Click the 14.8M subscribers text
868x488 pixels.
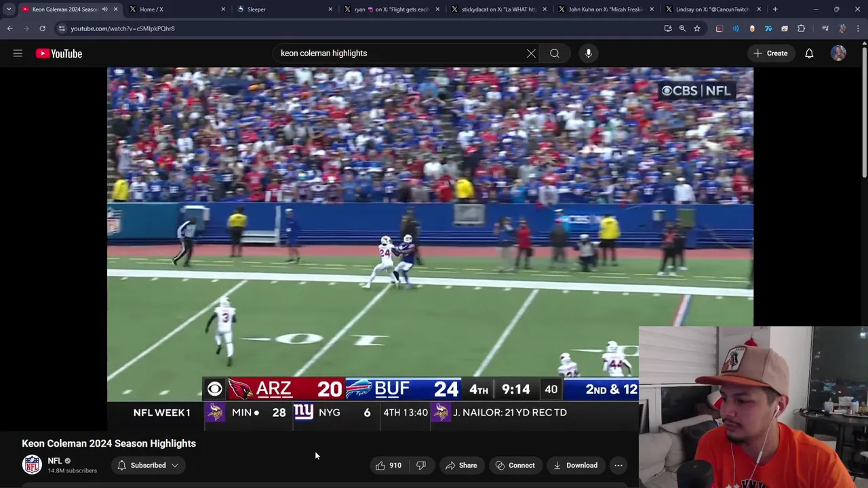point(72,470)
